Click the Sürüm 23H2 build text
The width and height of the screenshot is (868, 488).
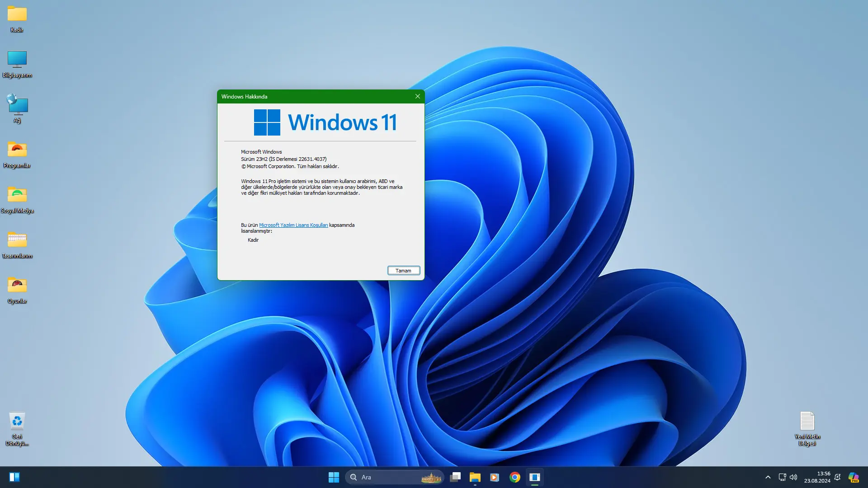pos(283,159)
